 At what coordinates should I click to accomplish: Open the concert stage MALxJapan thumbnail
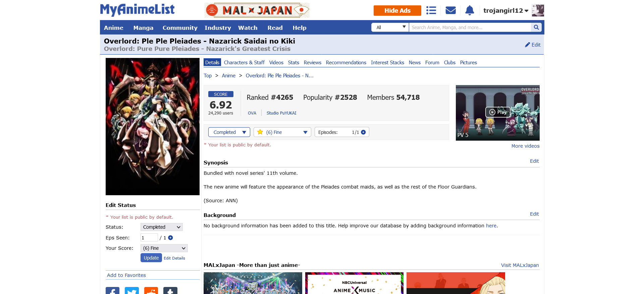pos(253,283)
